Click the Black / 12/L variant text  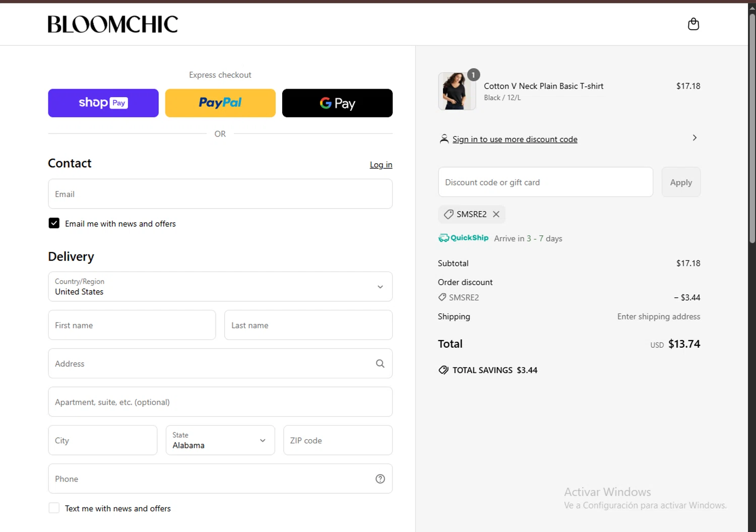[502, 98]
